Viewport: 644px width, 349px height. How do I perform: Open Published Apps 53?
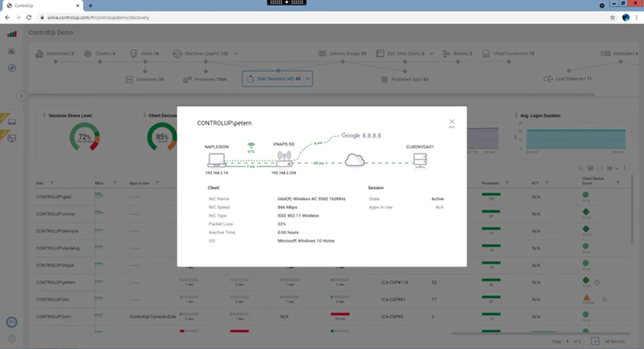[x=405, y=79]
